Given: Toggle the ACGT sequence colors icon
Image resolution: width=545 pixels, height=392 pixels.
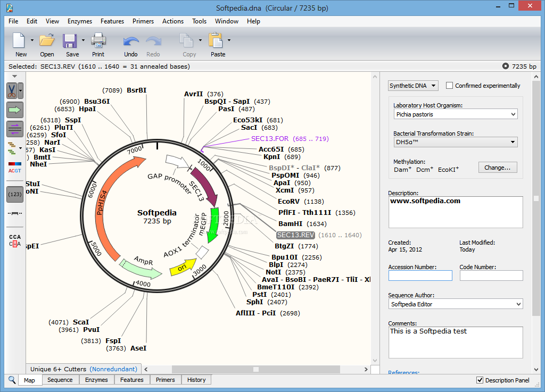Looking at the screenshot, I should coord(14,168).
